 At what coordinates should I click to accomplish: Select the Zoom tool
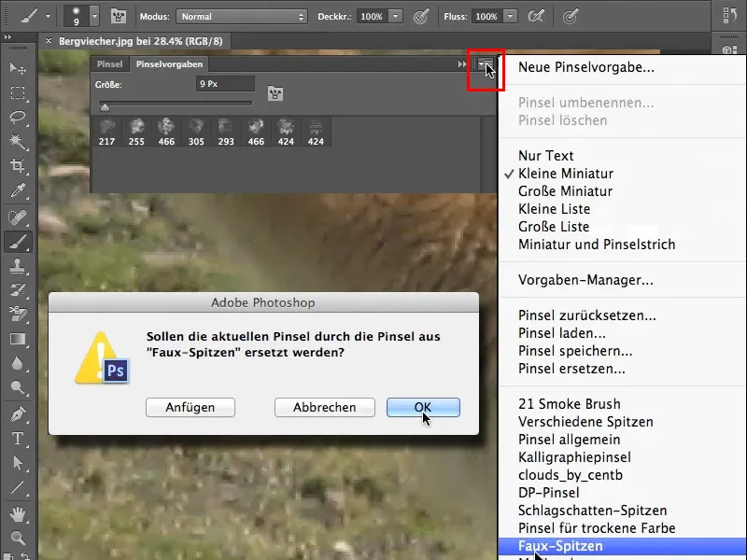18,539
